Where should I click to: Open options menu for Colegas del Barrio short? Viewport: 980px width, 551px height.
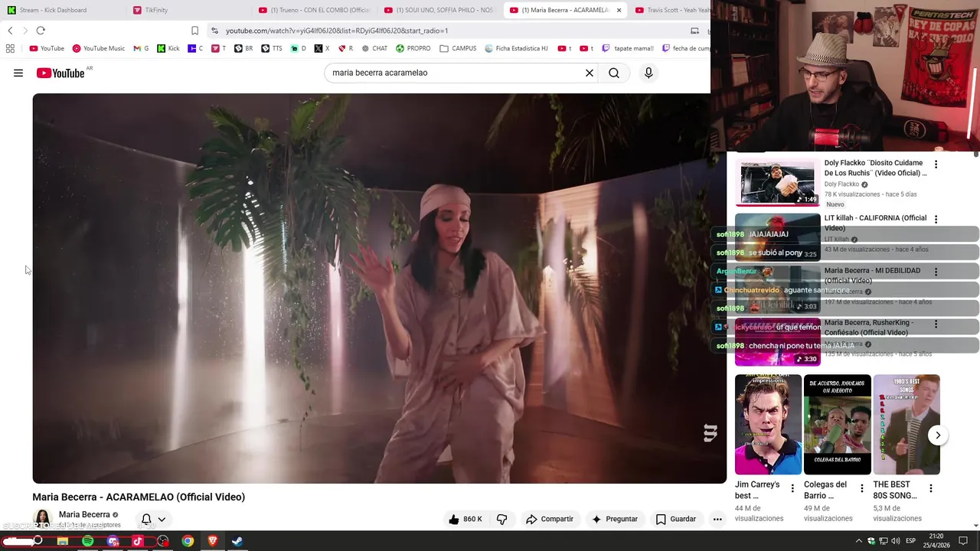click(861, 488)
